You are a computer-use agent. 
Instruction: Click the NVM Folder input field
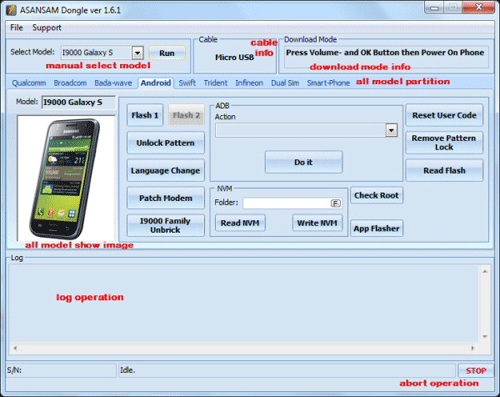click(x=287, y=203)
